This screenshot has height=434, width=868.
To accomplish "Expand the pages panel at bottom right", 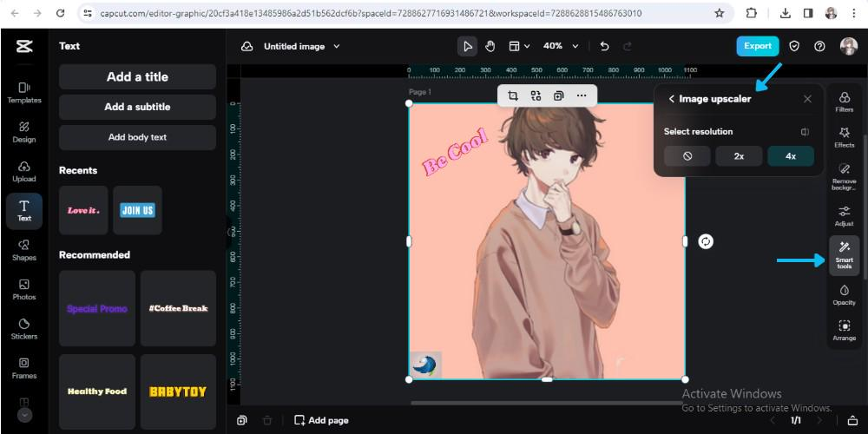I will click(852, 421).
